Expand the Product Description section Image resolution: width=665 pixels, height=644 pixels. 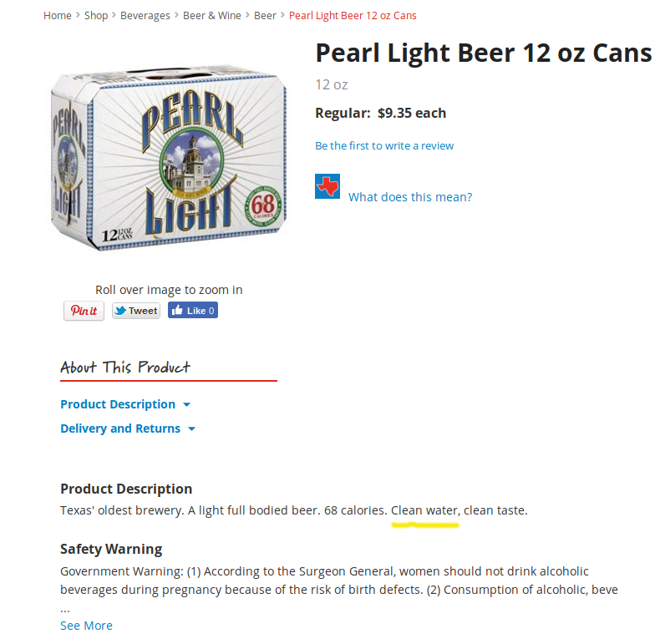coord(118,404)
